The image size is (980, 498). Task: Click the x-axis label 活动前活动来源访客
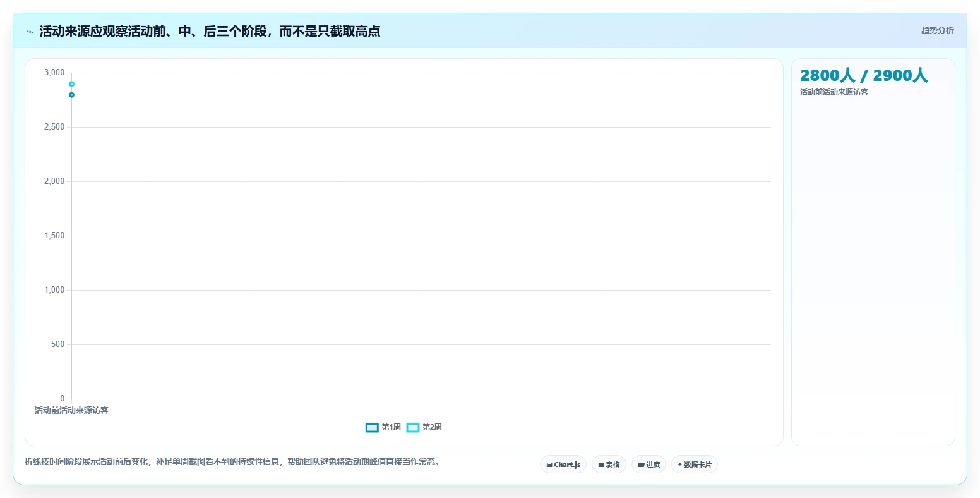pos(71,410)
